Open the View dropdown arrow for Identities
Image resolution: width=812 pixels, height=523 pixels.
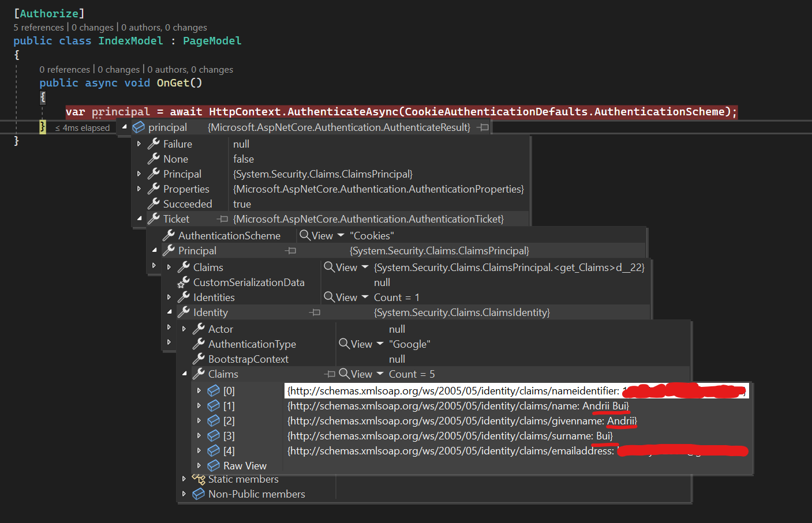click(x=365, y=297)
